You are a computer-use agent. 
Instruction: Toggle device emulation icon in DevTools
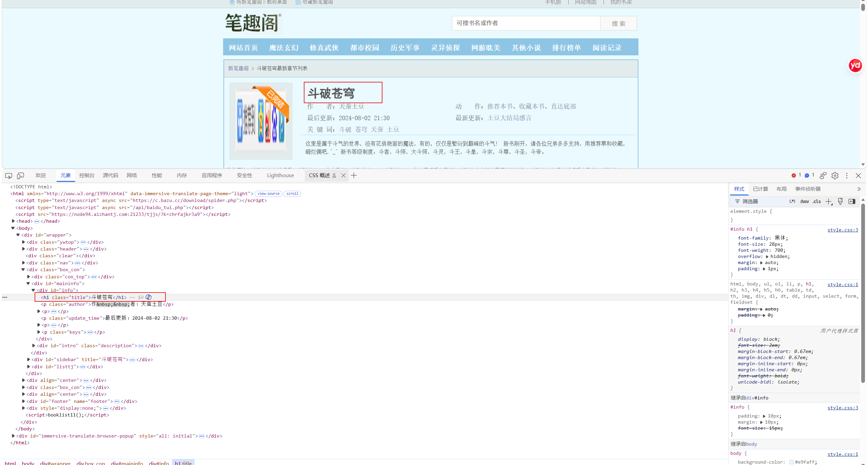click(x=21, y=175)
